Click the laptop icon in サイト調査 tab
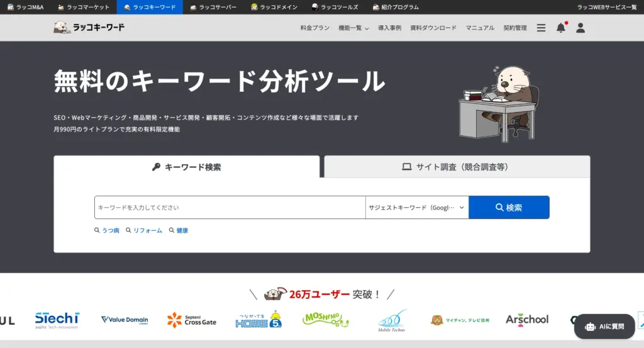 pos(407,167)
